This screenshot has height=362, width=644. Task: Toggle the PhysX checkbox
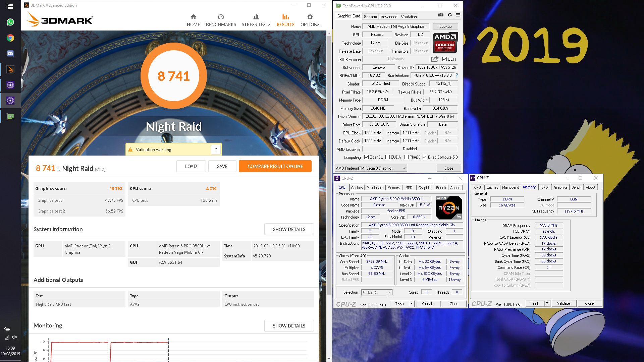pyautogui.click(x=406, y=157)
